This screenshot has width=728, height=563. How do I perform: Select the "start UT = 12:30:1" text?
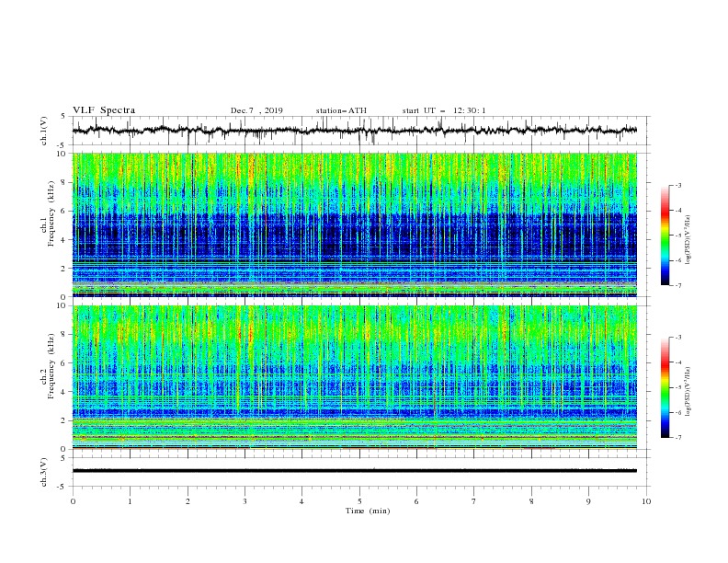(x=444, y=110)
